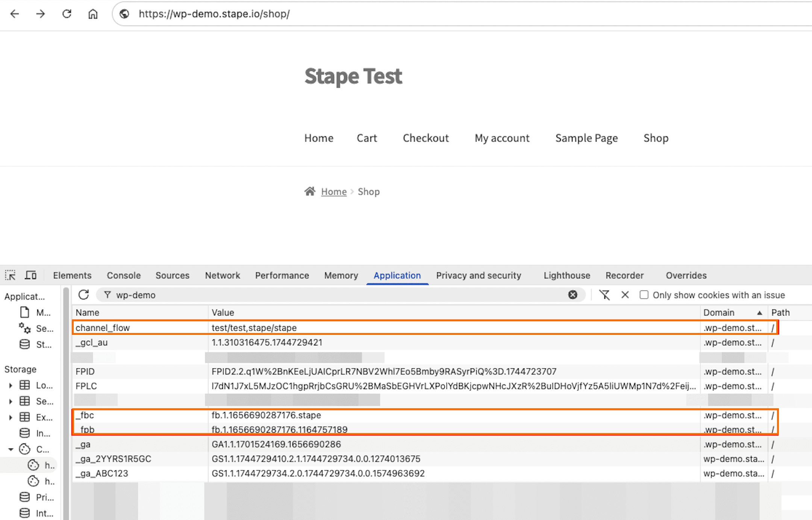The width and height of the screenshot is (812, 520).
Task: Clear all cookies with the filter-clear icon
Action: tap(604, 295)
